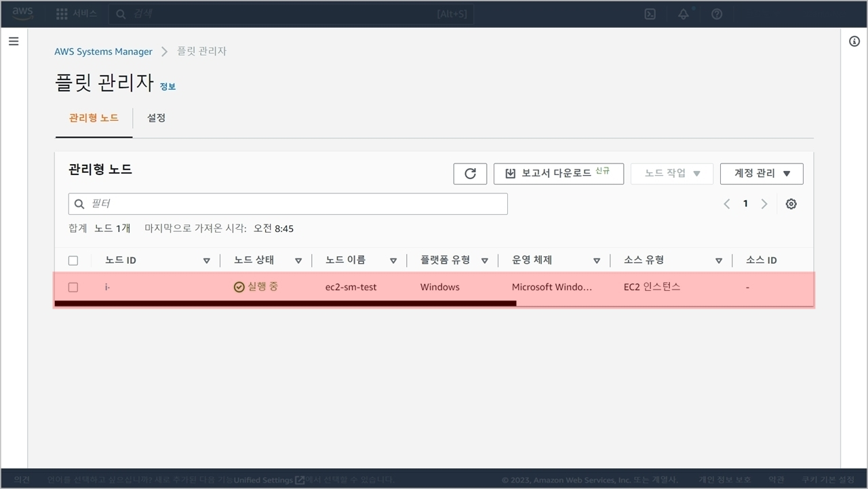Click the ec2-sm-test node name
The height and width of the screenshot is (489, 868).
click(351, 288)
